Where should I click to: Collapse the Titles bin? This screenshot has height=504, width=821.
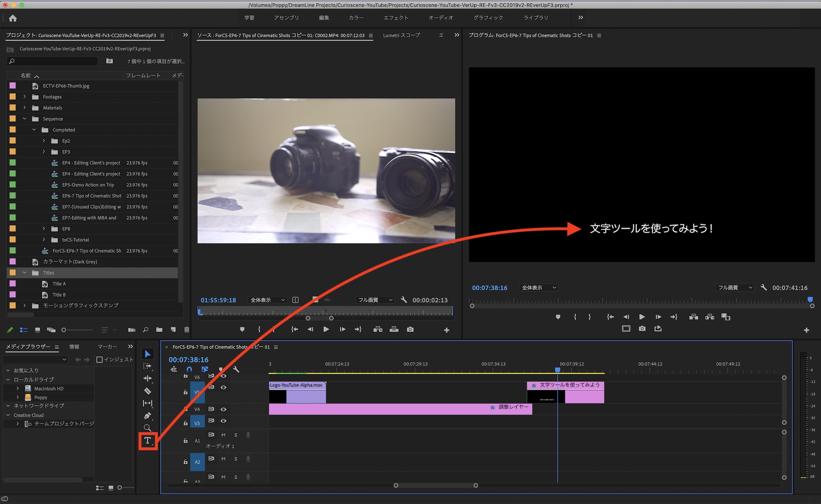25,273
